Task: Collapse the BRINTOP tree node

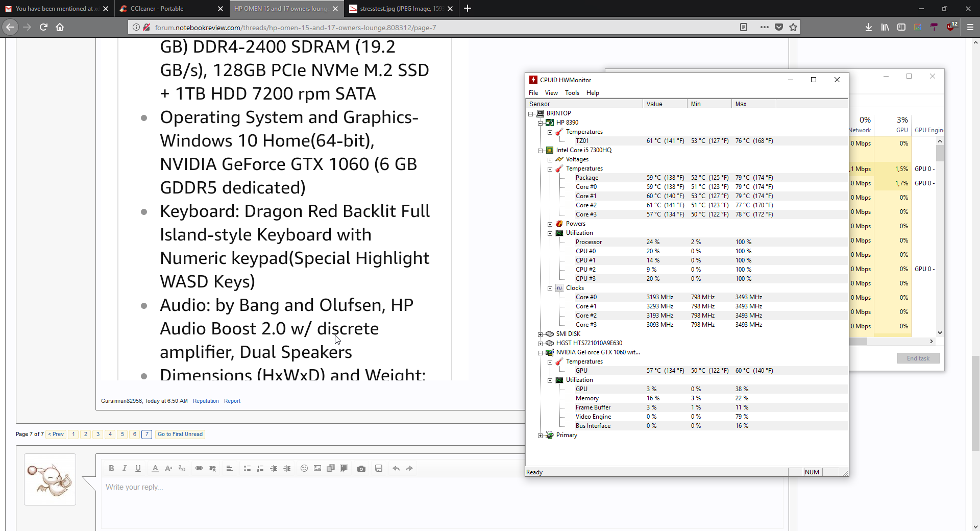Action: [531, 114]
